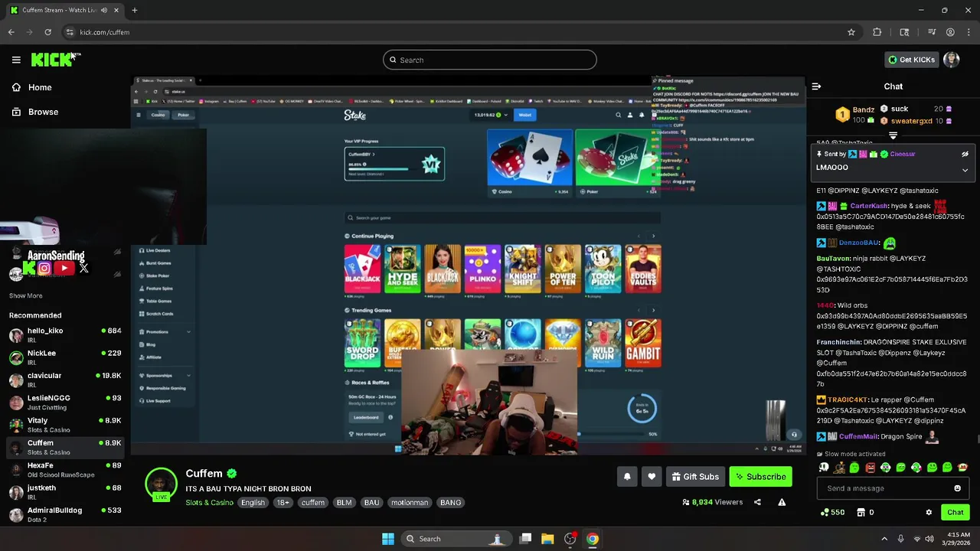Open AdmiralBulldog recommended channel
This screenshot has width=980, height=551.
coord(65,514)
